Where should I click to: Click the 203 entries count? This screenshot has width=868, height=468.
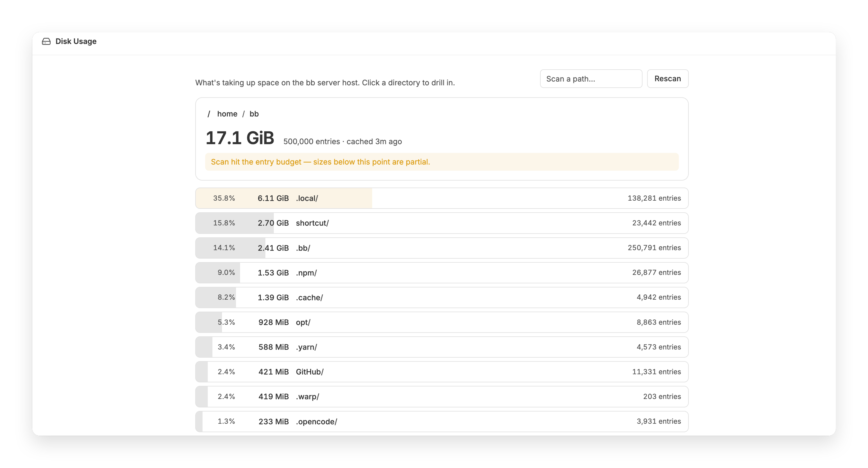tap(662, 397)
